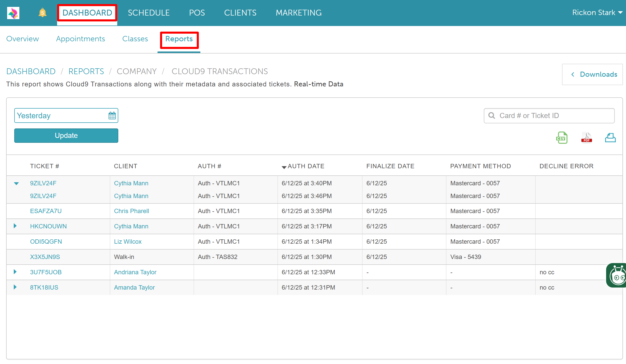The height and width of the screenshot is (364, 626).
Task: Switch to the SCHEDULE menu
Action: point(149,12)
